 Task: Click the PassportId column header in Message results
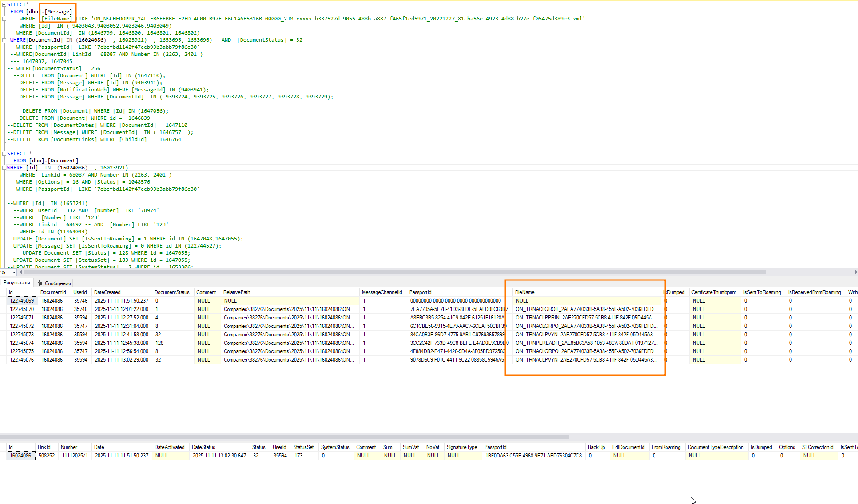pyautogui.click(x=420, y=292)
